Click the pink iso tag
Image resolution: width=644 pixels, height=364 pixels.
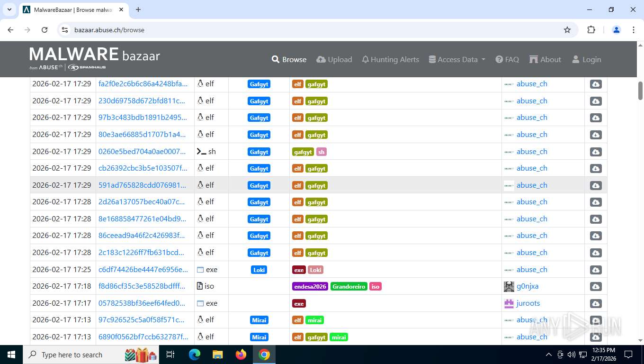pyautogui.click(x=375, y=286)
